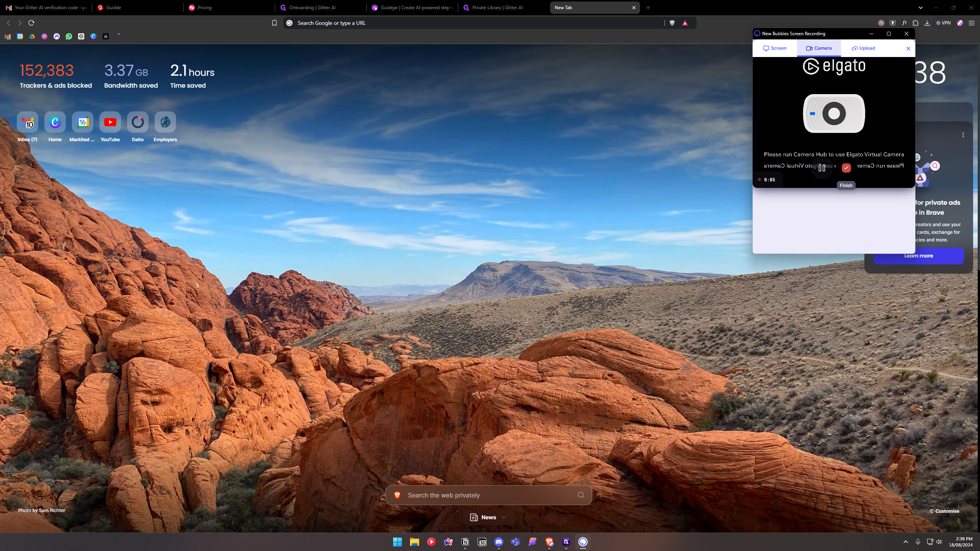The width and height of the screenshot is (980, 551).
Task: Open the volume speaker tray icon
Action: (x=939, y=542)
